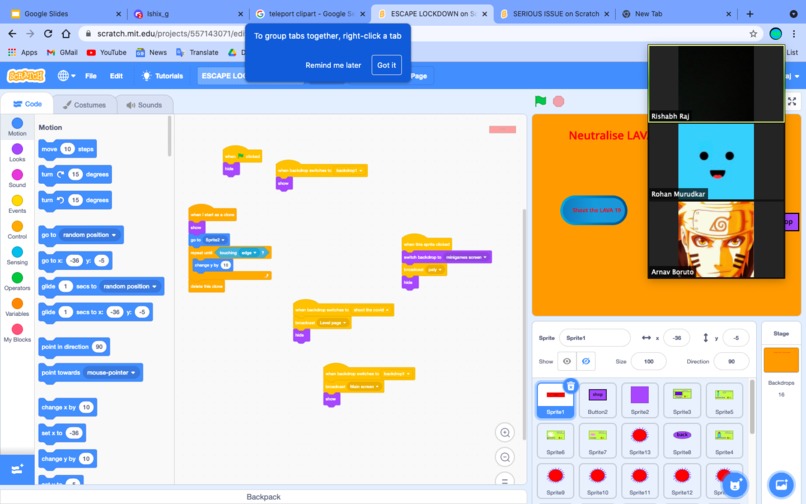This screenshot has height=504, width=806.
Task: Click the Shoot the LAVA stage button
Action: click(594, 210)
